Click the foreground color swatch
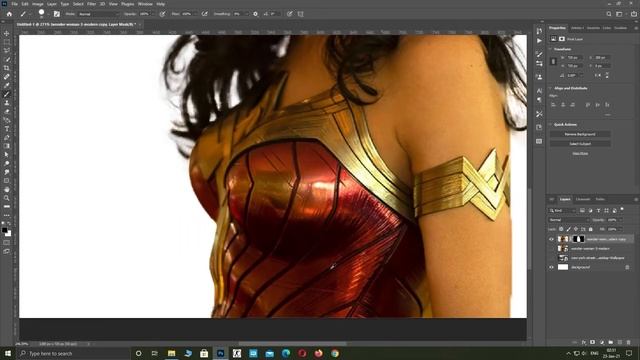640x360 pixels. coord(4,230)
